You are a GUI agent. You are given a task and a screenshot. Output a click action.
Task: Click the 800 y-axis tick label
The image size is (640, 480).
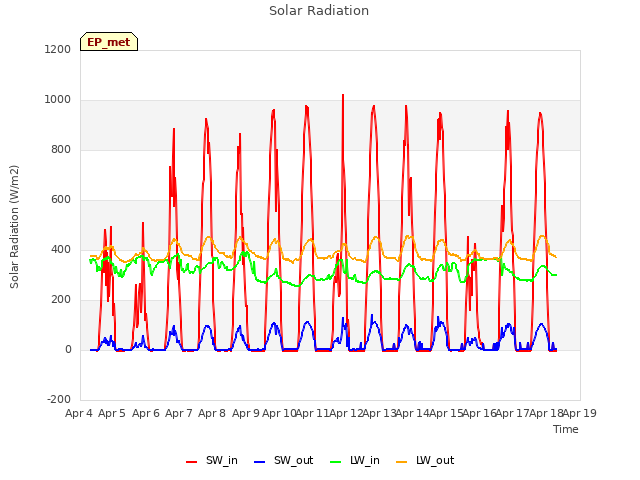point(61,149)
